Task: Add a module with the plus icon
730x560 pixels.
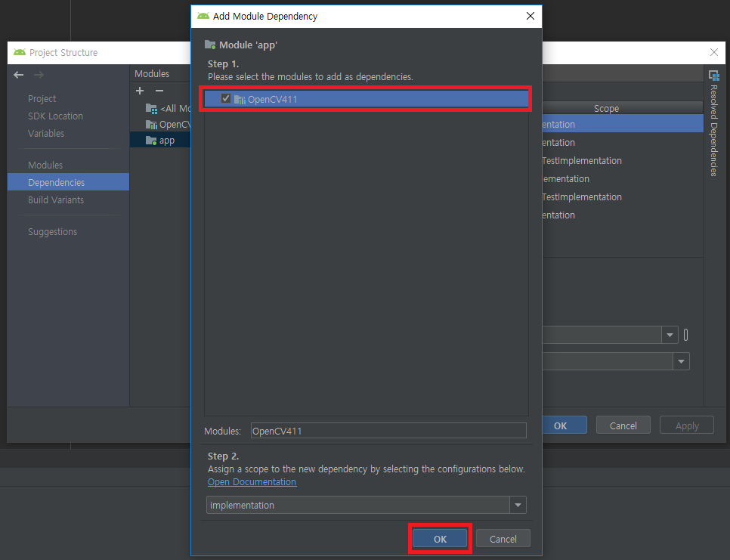Action: (x=140, y=90)
